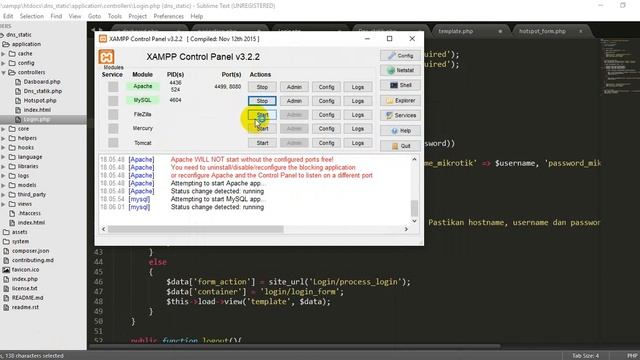Viewport: 640px width, 360px height.
Task: Open Help in XAMPP side panel
Action: pos(400,131)
